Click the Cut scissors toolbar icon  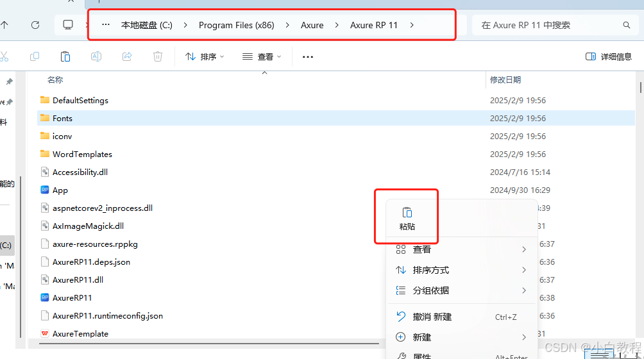point(4,56)
